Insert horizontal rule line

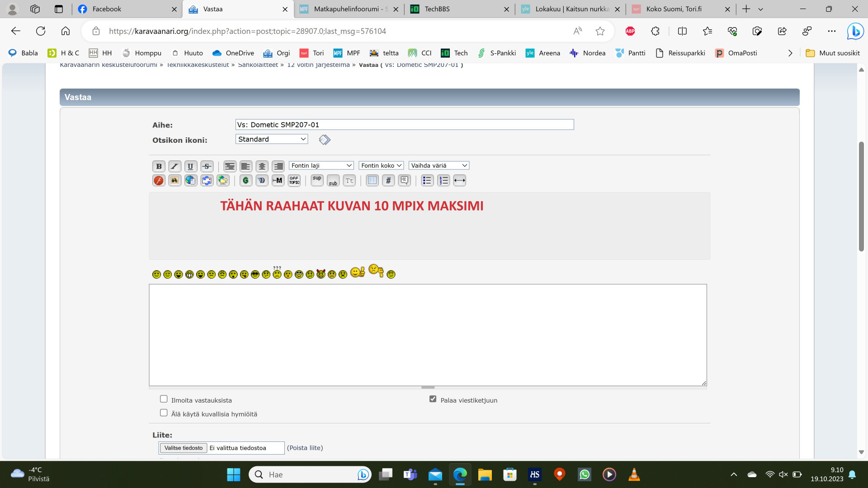click(x=459, y=181)
